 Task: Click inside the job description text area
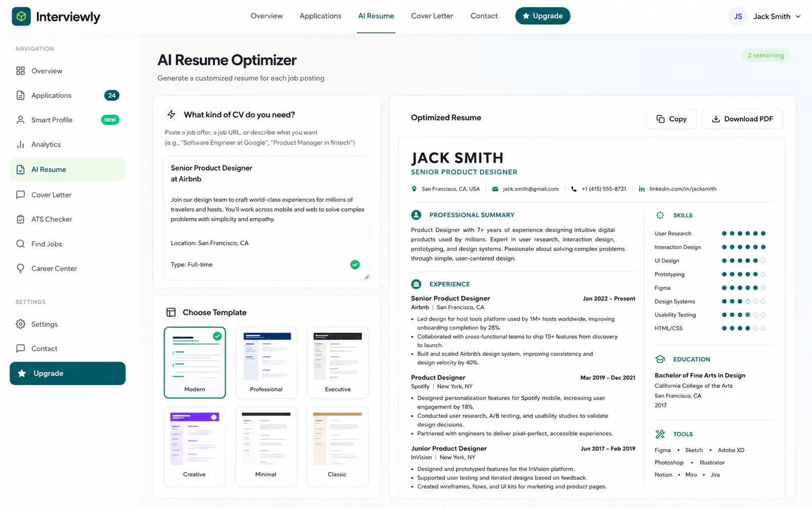coord(266,219)
